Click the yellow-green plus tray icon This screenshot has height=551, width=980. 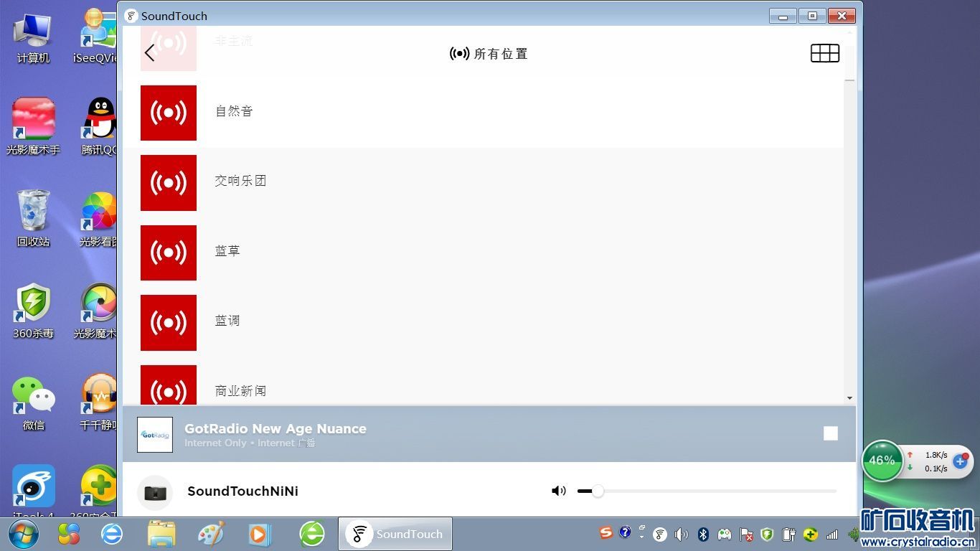[811, 534]
